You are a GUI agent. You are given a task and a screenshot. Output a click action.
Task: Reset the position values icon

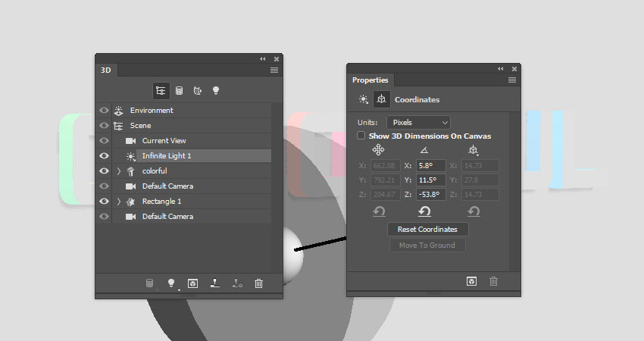pyautogui.click(x=379, y=211)
